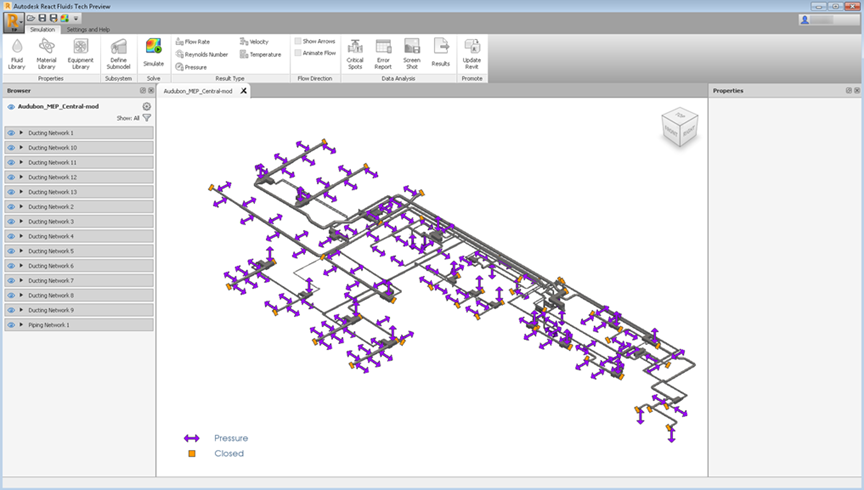The height and width of the screenshot is (490, 864).
Task: Close the Browser panel
Action: coord(151,90)
